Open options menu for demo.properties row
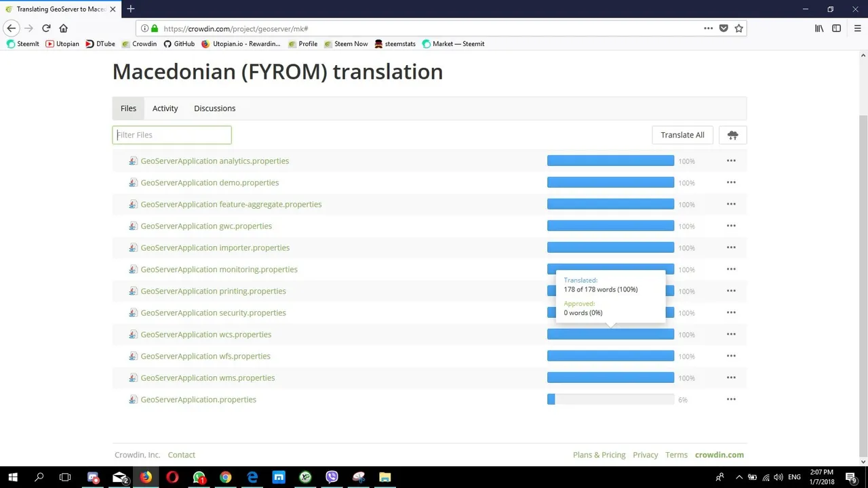This screenshot has width=868, height=488. pos(731,182)
